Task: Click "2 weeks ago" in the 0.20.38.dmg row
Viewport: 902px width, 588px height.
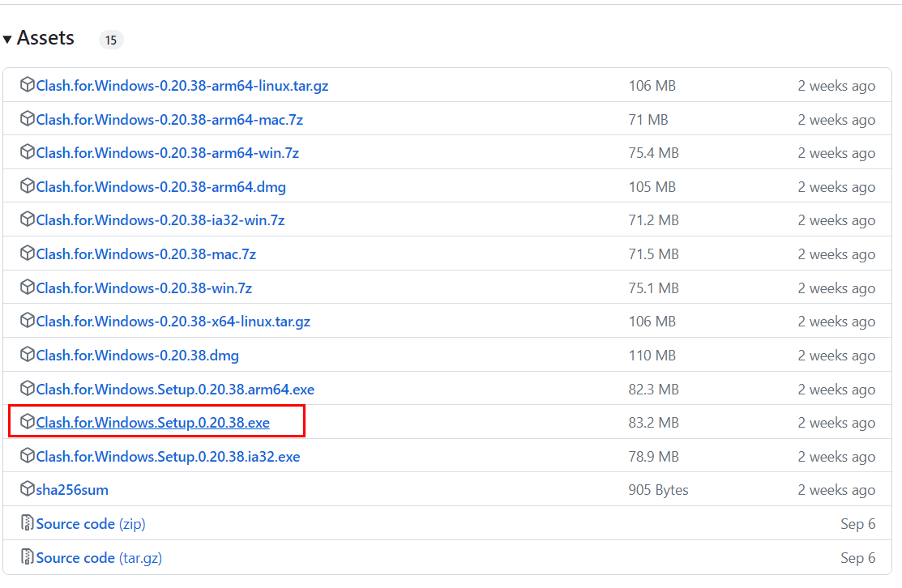Action: (x=836, y=356)
